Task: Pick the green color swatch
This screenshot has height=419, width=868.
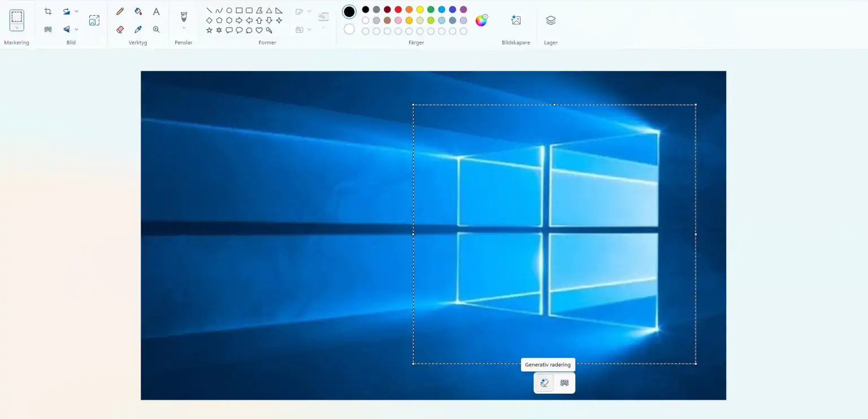Action: (431, 10)
